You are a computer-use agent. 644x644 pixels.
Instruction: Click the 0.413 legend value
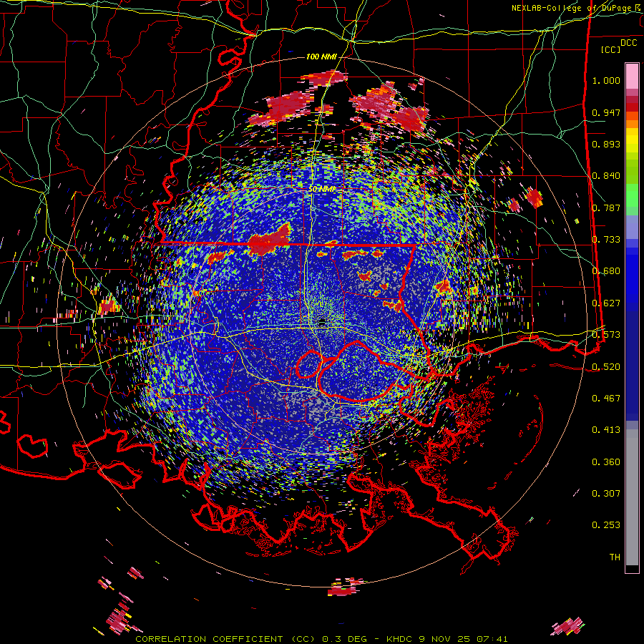click(x=606, y=430)
